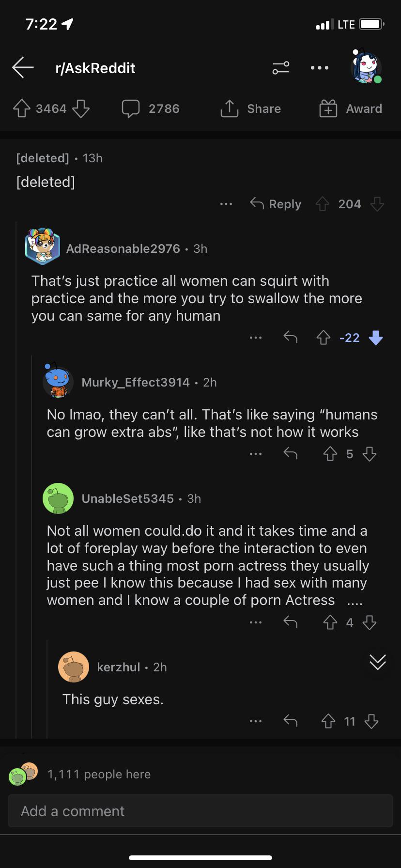401x868 pixels.
Task: Open the sort options icon
Action: [x=281, y=68]
